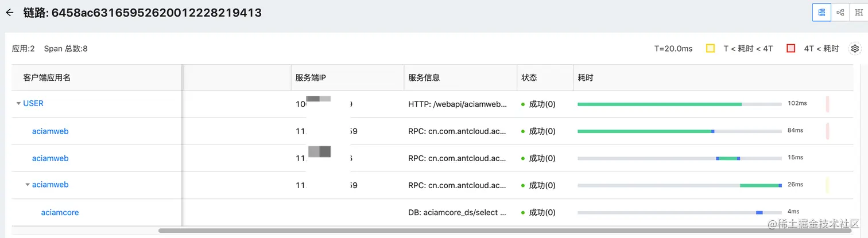Open the settings gear for duration threshold

[x=855, y=49]
